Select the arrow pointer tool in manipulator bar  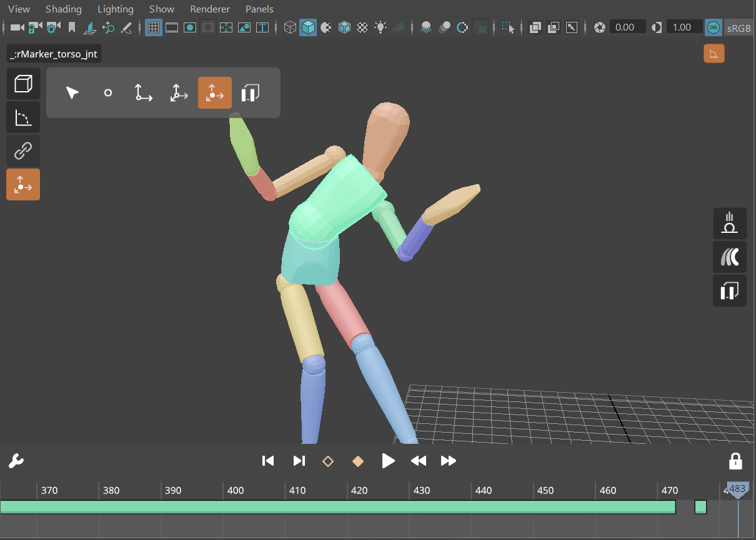[x=72, y=93]
